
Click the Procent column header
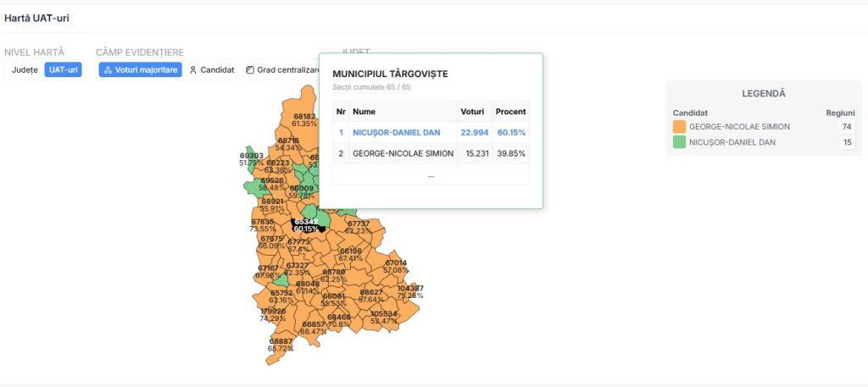(x=511, y=112)
